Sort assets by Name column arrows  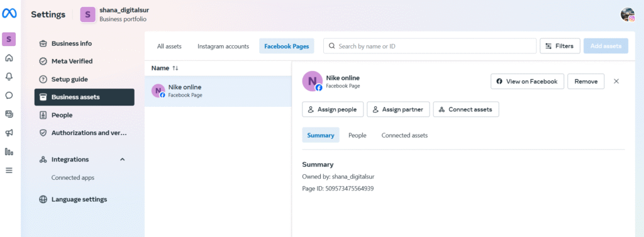[175, 68]
